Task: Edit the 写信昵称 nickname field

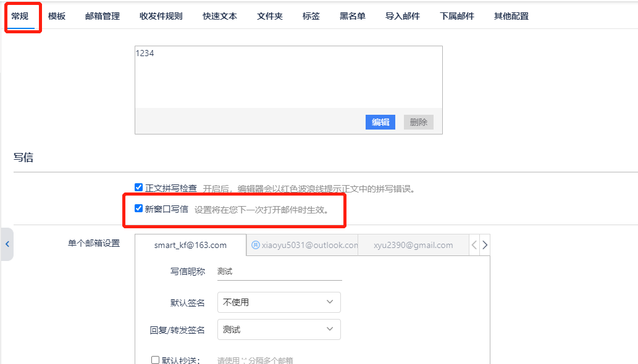Action: pyautogui.click(x=279, y=271)
